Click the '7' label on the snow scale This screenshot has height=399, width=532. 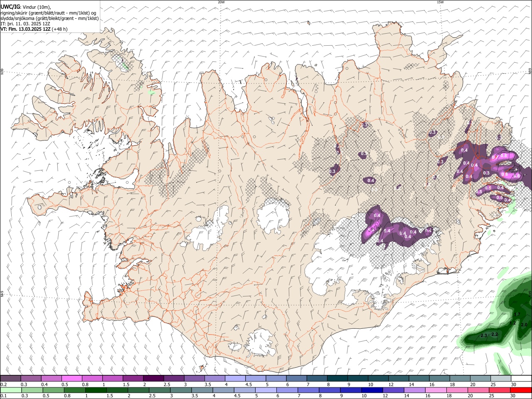(x=308, y=384)
